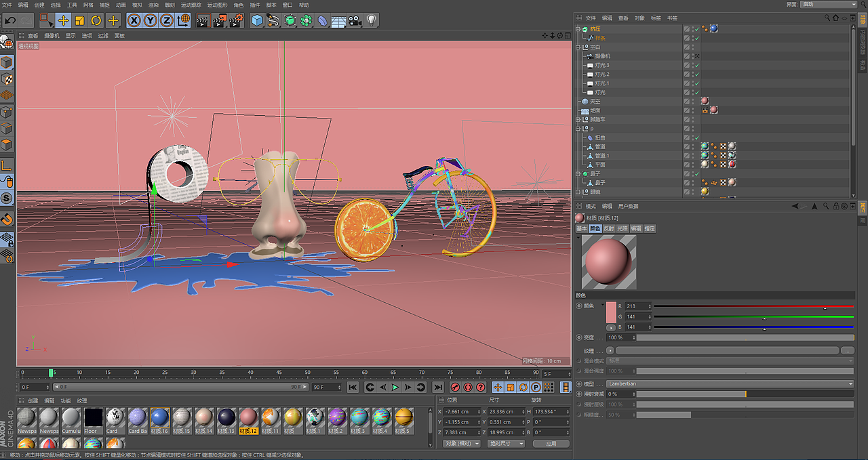
Task: Adjust the red R color slider
Action: 753,306
